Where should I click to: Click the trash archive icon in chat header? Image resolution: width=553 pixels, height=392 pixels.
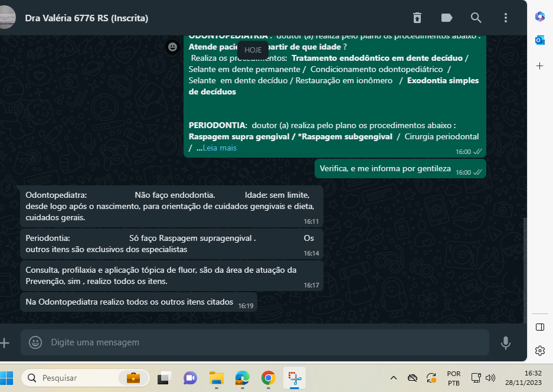[x=417, y=18]
